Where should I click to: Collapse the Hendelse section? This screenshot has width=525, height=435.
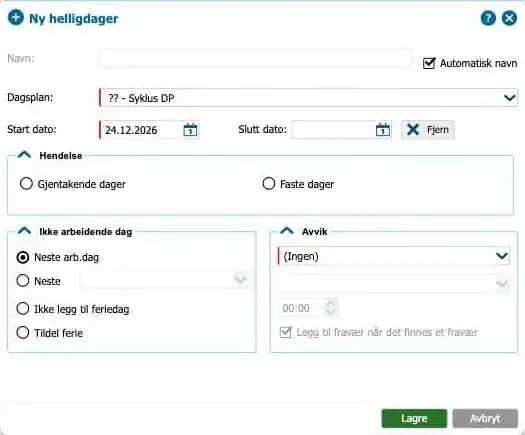(24, 155)
